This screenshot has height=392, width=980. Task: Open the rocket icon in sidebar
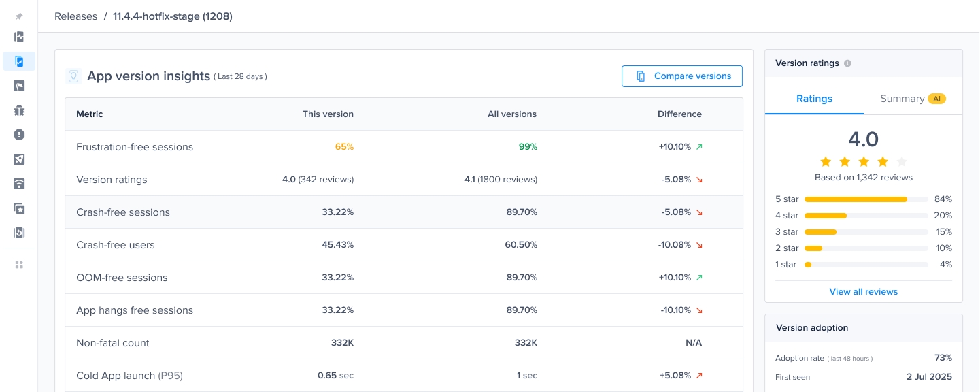[19, 159]
